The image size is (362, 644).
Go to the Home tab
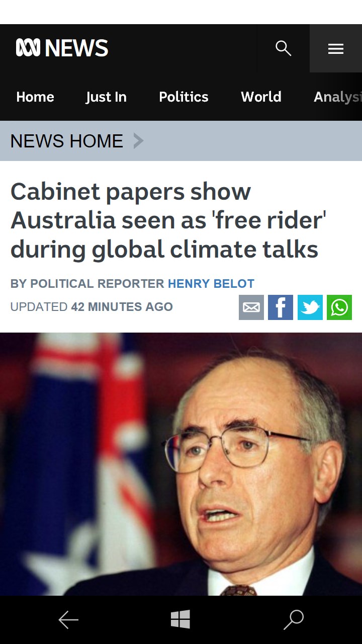(x=35, y=97)
